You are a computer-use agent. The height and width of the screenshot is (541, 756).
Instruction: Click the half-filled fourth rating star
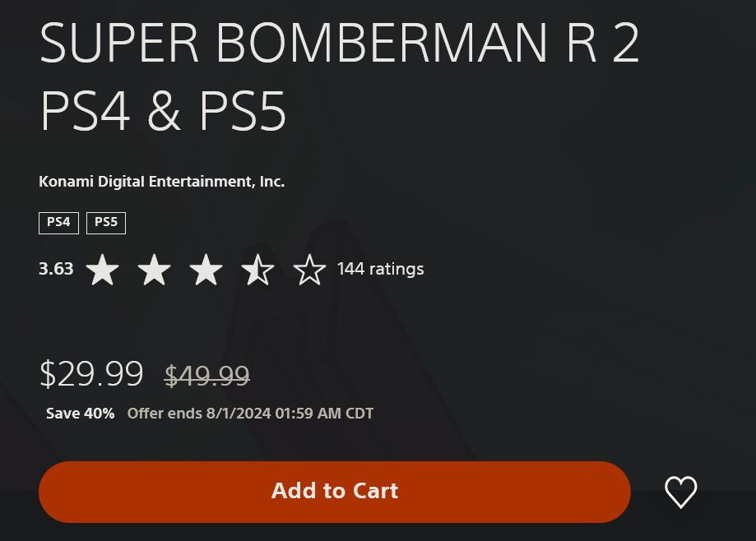click(x=258, y=270)
